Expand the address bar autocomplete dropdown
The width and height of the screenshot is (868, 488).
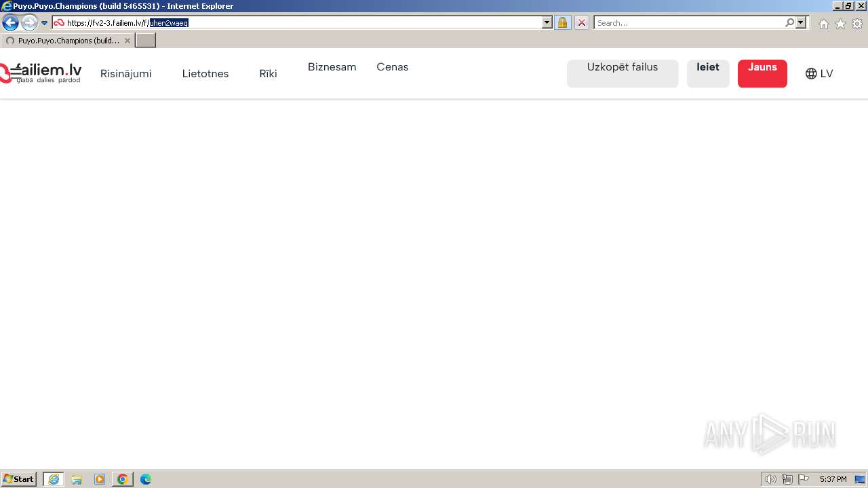(547, 23)
